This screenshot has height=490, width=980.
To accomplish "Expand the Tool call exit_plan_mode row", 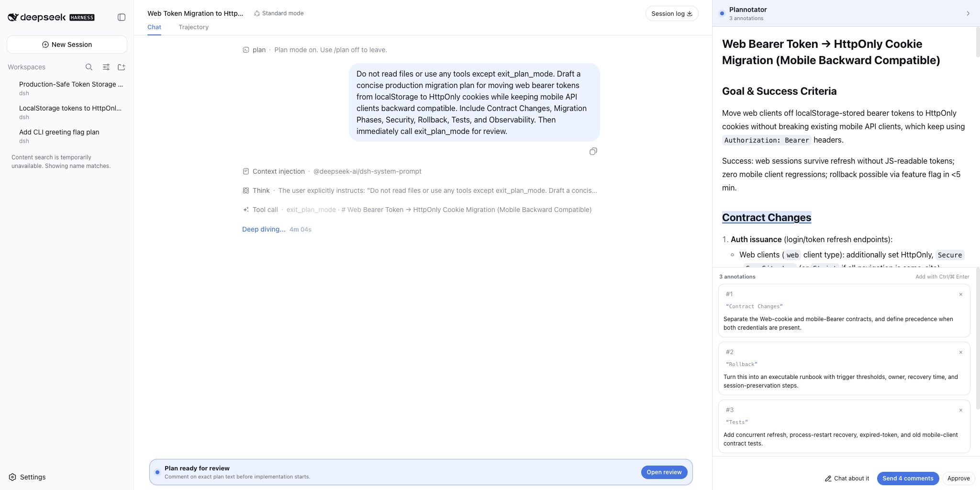I will coord(417,210).
